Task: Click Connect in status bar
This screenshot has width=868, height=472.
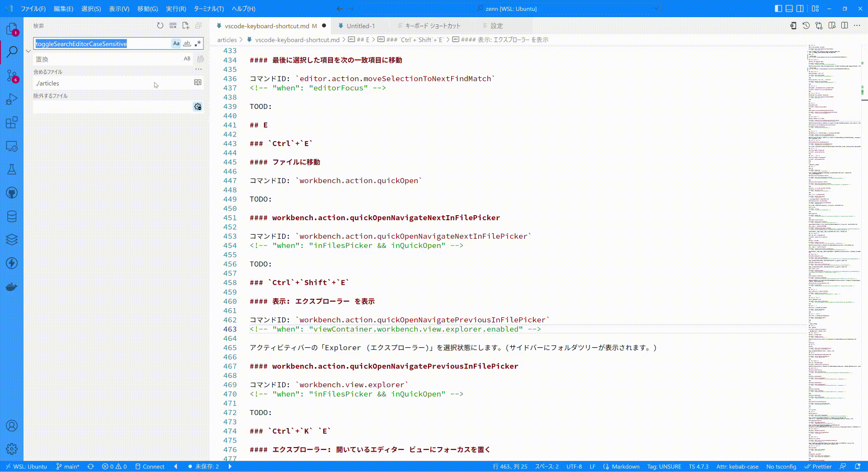Action: (150, 467)
